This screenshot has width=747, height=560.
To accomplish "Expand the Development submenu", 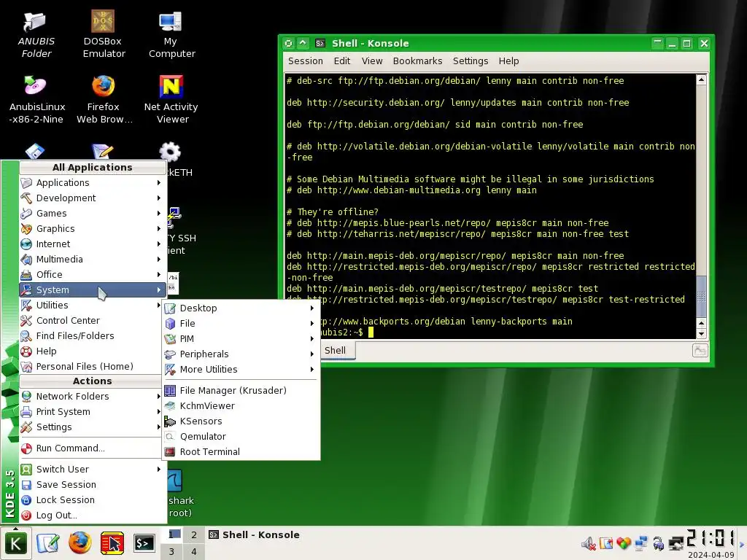I will click(92, 198).
